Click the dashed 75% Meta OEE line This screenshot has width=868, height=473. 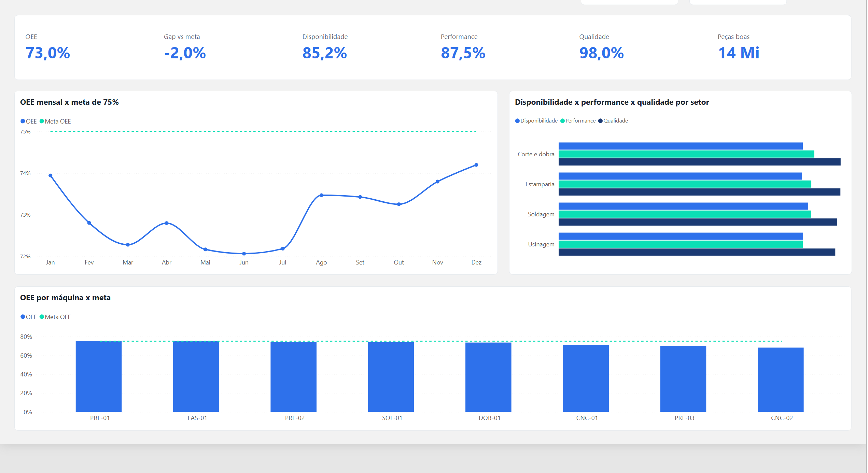[263, 131]
